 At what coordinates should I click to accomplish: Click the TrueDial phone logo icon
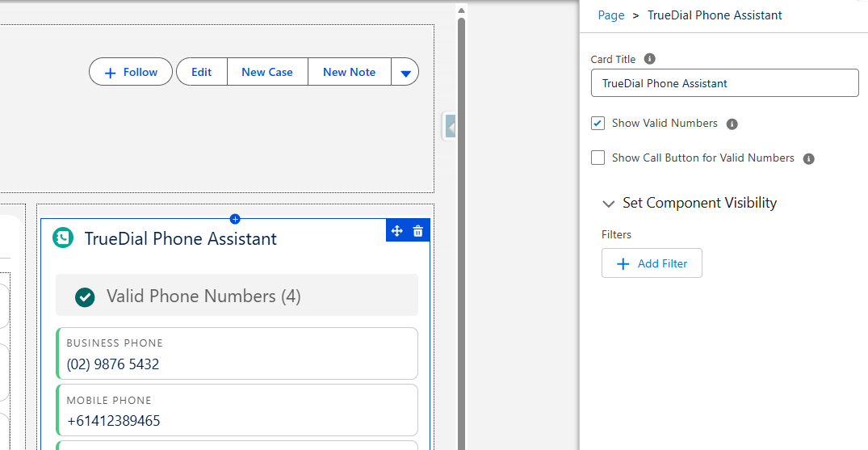click(63, 238)
